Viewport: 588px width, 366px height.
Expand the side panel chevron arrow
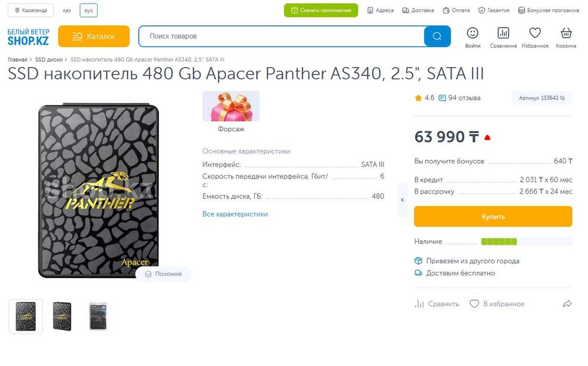click(402, 200)
